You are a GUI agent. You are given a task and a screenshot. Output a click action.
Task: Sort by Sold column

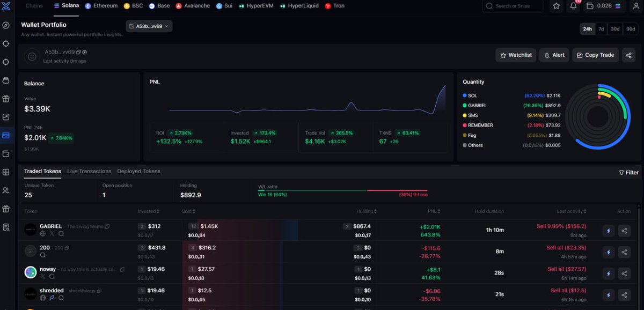click(188, 211)
